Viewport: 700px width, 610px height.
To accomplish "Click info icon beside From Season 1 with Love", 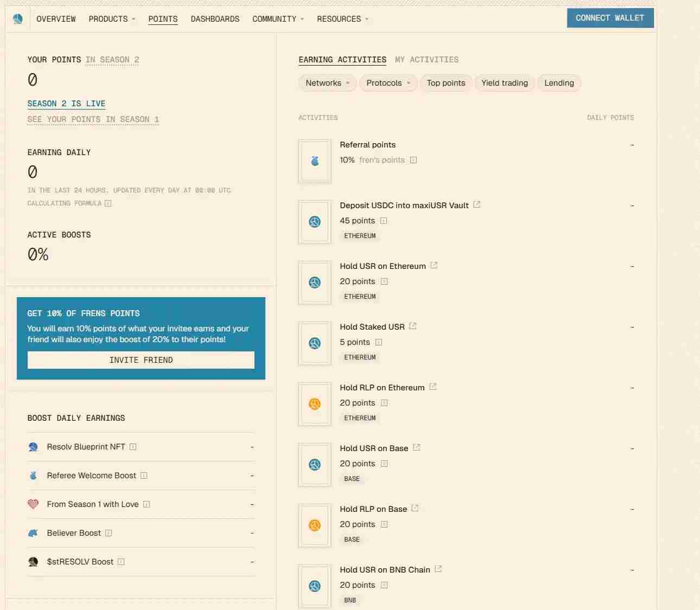I will pos(147,504).
